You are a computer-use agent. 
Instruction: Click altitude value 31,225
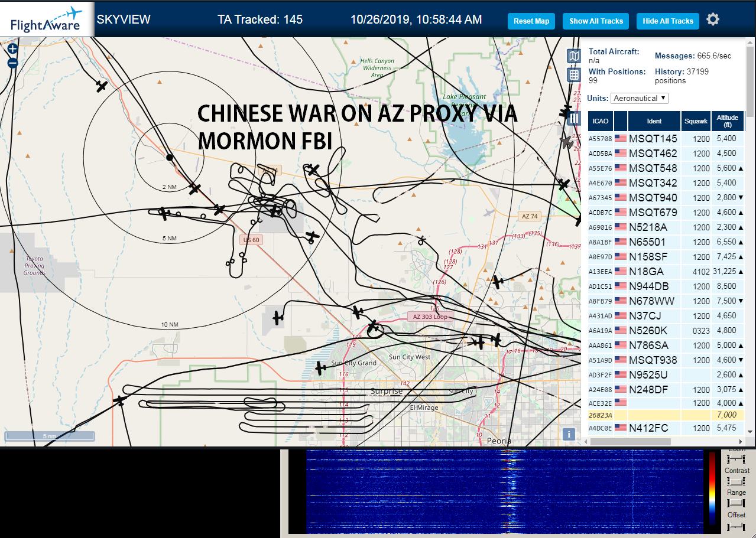pos(724,272)
